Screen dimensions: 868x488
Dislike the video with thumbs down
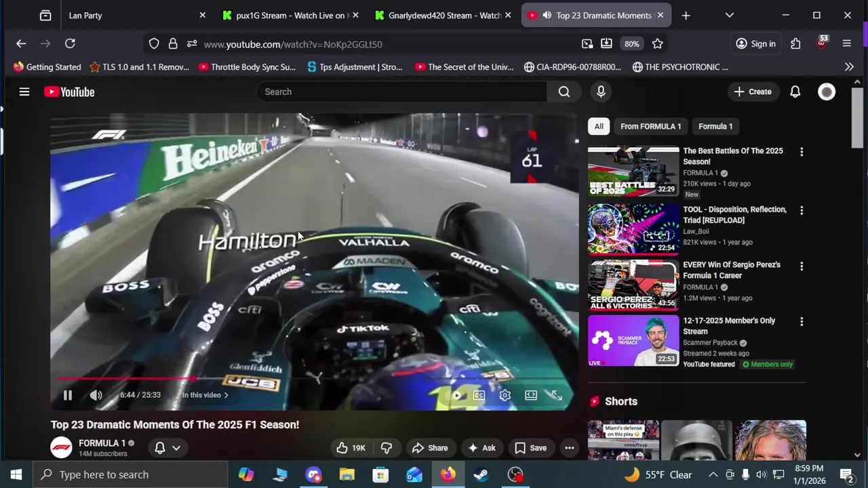[x=387, y=448]
